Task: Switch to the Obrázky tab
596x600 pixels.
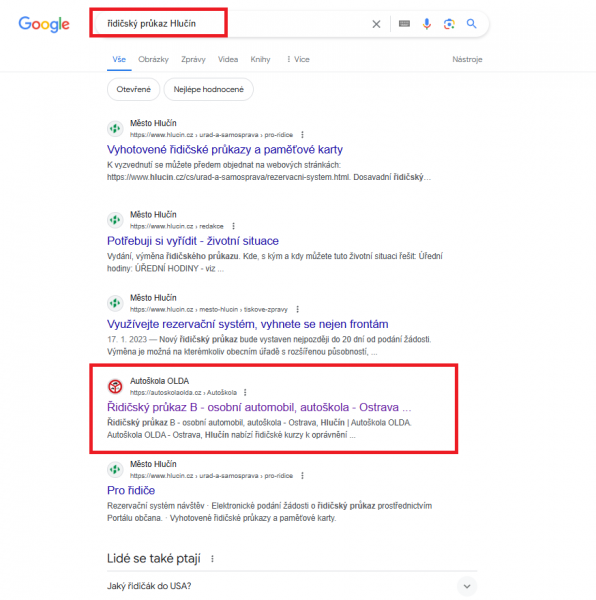Action: coord(153,59)
